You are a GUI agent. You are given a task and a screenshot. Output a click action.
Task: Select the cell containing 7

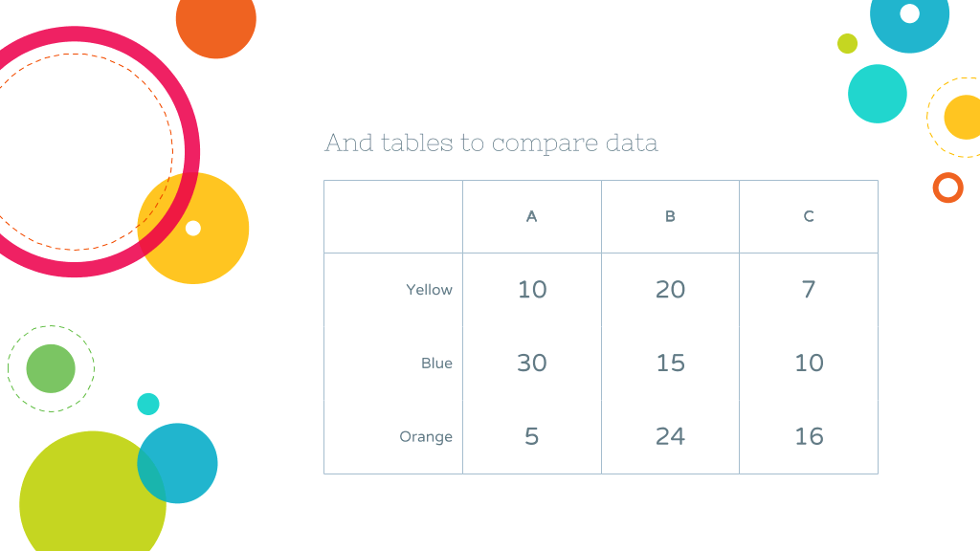pos(809,290)
